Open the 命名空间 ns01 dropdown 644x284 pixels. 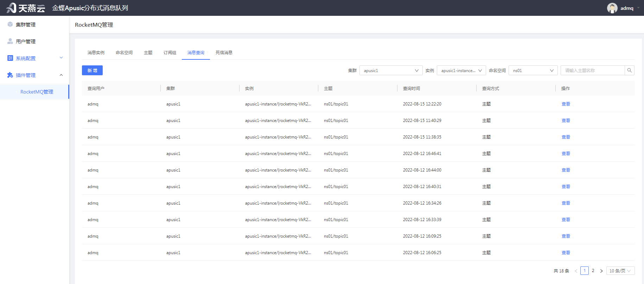pyautogui.click(x=533, y=70)
